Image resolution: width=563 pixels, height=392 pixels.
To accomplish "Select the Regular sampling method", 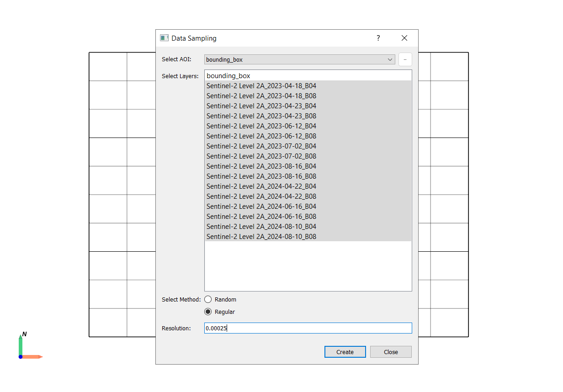I will (208, 312).
